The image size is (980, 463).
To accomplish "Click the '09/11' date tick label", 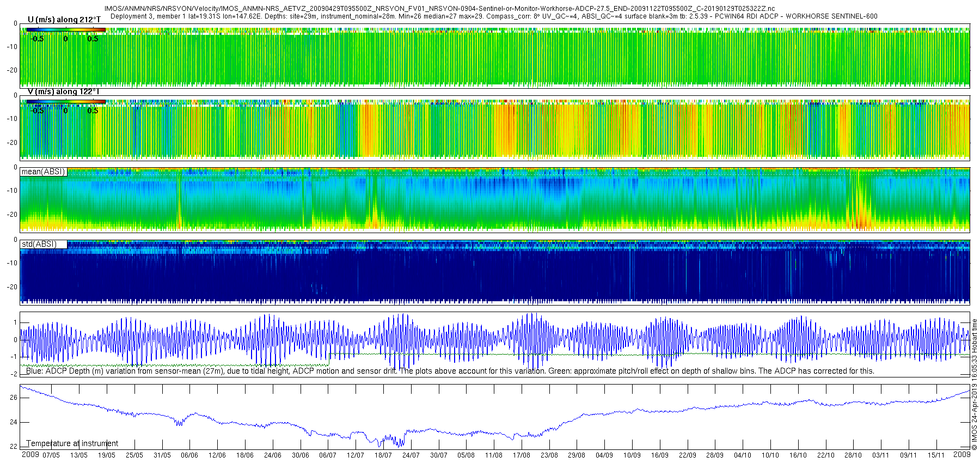I will tap(909, 455).
